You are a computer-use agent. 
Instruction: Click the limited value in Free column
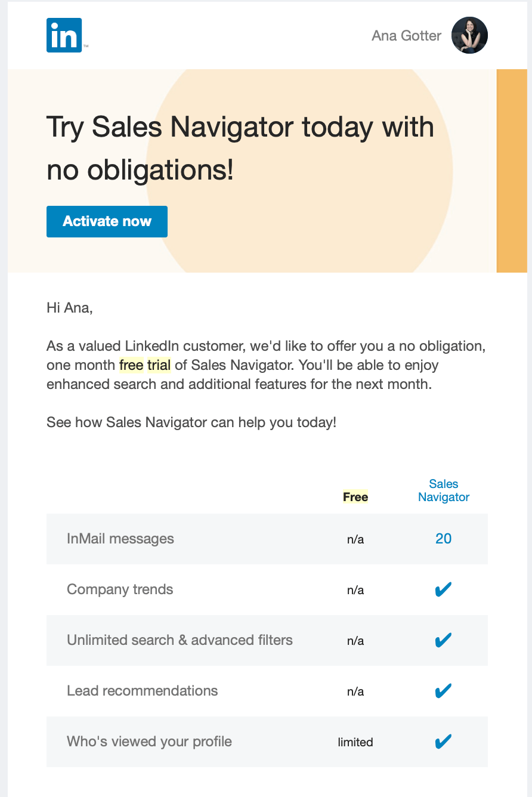click(355, 742)
